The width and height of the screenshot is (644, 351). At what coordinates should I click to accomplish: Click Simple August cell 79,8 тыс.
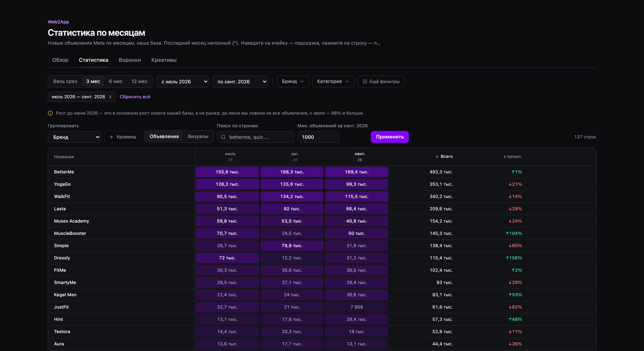tap(292, 246)
